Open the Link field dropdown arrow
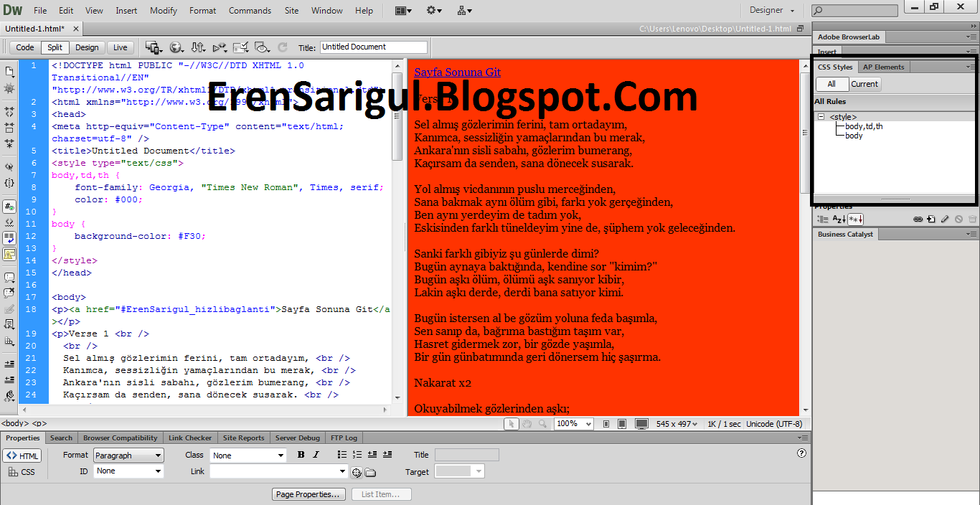 pos(342,471)
